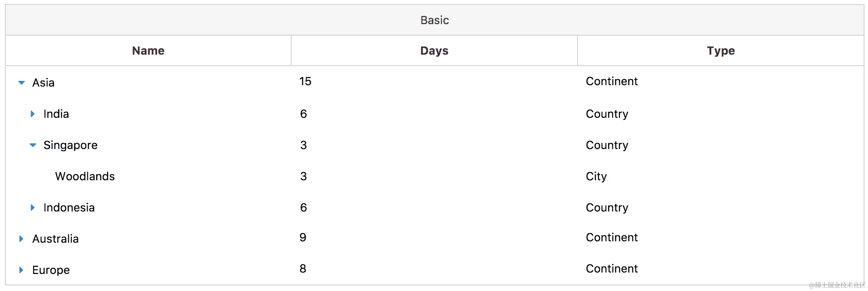Click the Type column header
The width and height of the screenshot is (868, 291).
721,50
